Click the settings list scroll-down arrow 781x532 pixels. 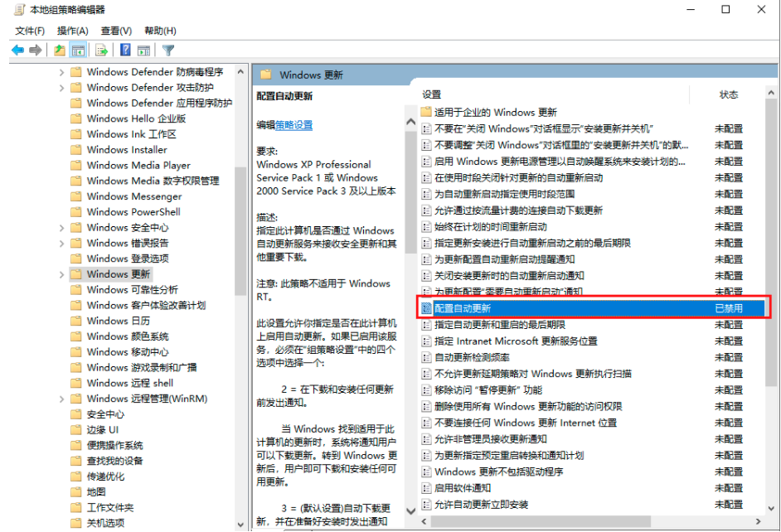(x=771, y=508)
